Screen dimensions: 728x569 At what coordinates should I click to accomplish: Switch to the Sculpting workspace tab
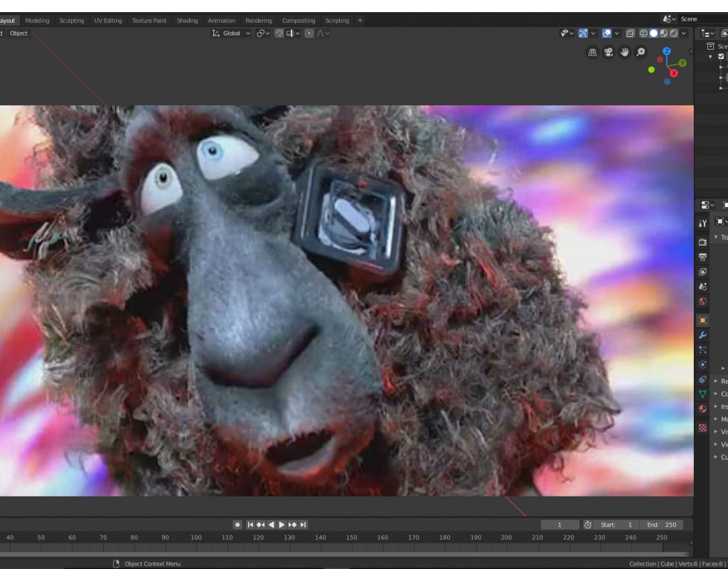point(72,21)
